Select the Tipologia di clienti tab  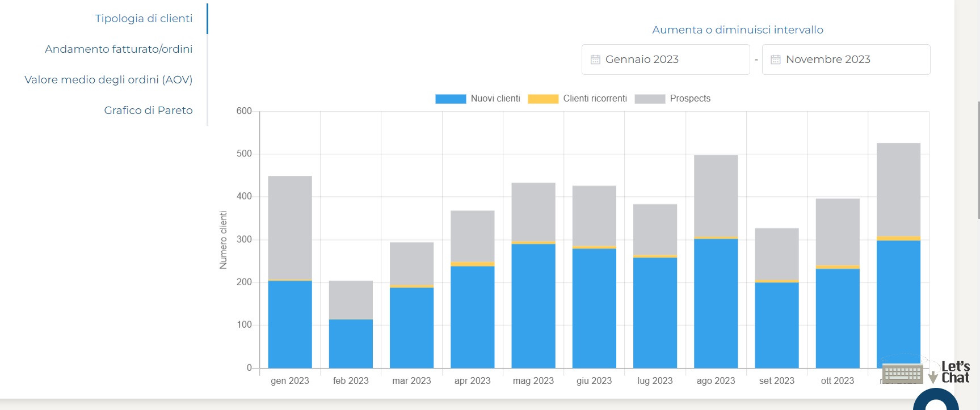pyautogui.click(x=144, y=19)
